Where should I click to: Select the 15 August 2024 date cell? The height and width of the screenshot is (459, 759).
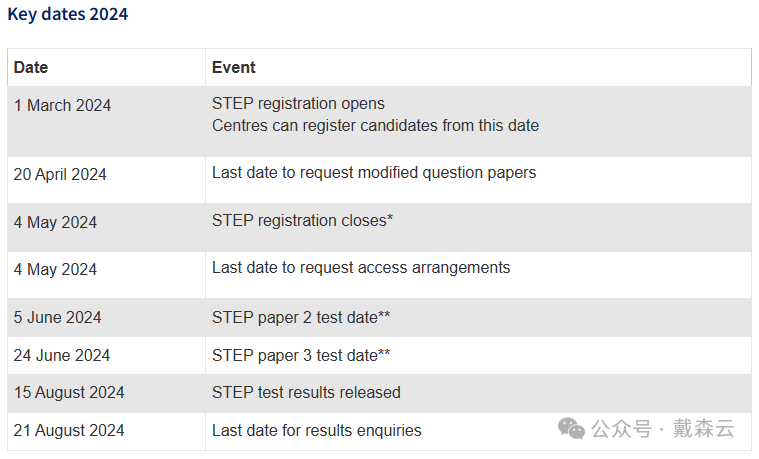pos(106,393)
